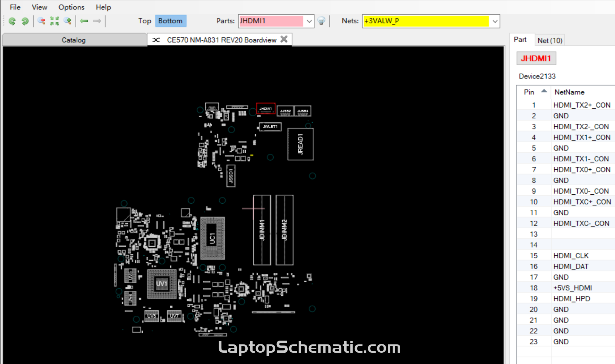The image size is (615, 364).
Task: Select pin 7 HDMI_TX0+_CON row
Action: coord(566,169)
